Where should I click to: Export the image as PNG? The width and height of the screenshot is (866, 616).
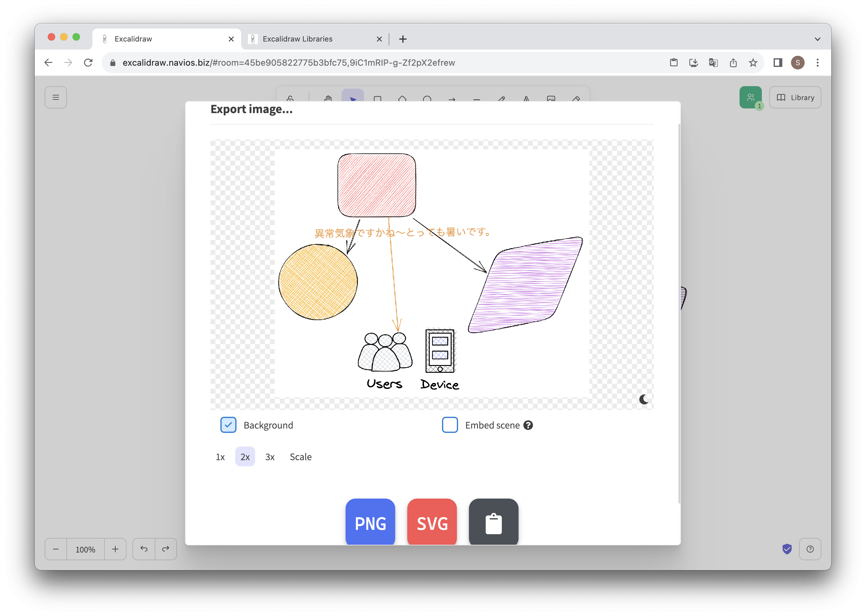(x=370, y=522)
